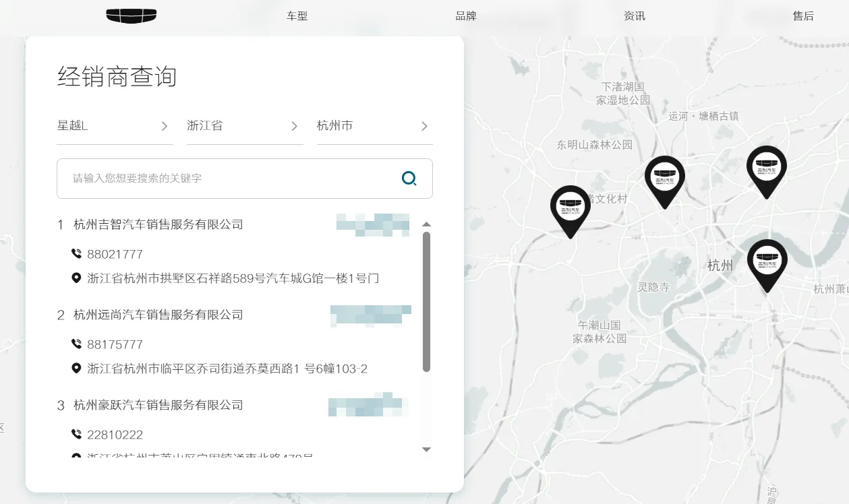The width and height of the screenshot is (849, 504).
Task: Select the westernmost dealer map marker
Action: pyautogui.click(x=570, y=208)
